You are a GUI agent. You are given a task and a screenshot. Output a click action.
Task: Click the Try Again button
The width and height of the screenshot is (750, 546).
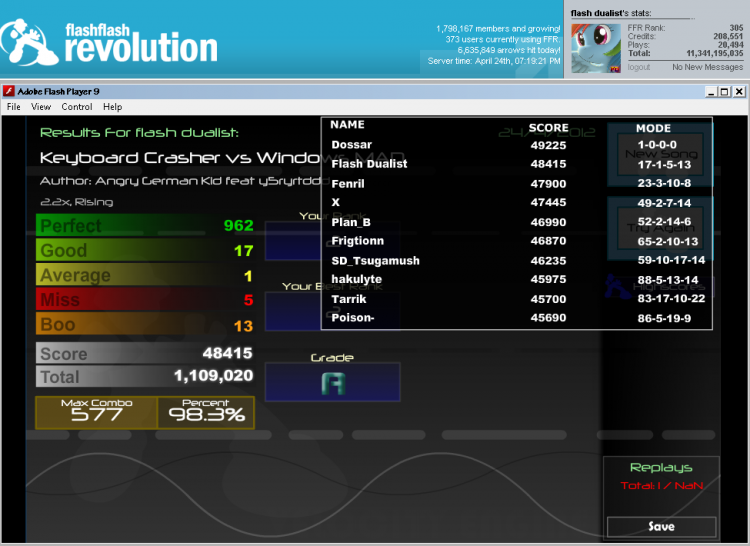[661, 228]
